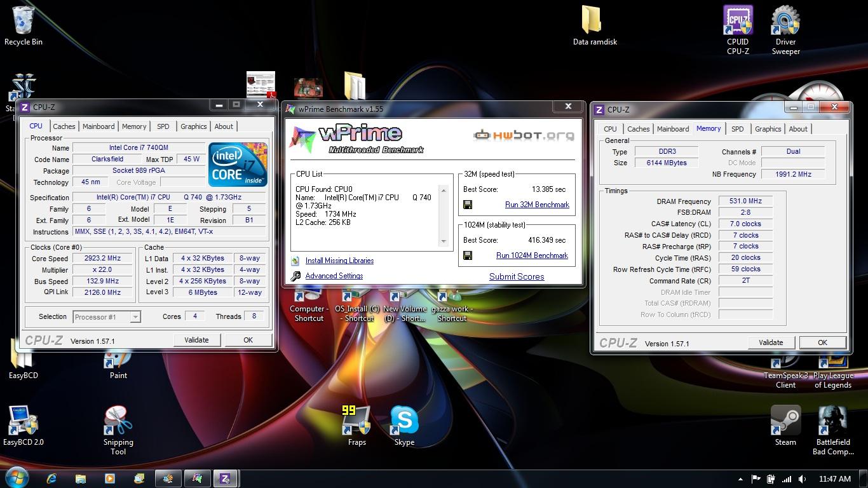The image size is (868, 488).
Task: Click OK in the left CPU-Z window
Action: (x=248, y=340)
